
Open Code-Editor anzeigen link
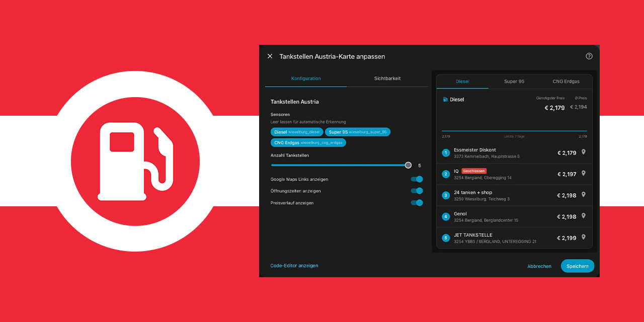pyautogui.click(x=294, y=266)
